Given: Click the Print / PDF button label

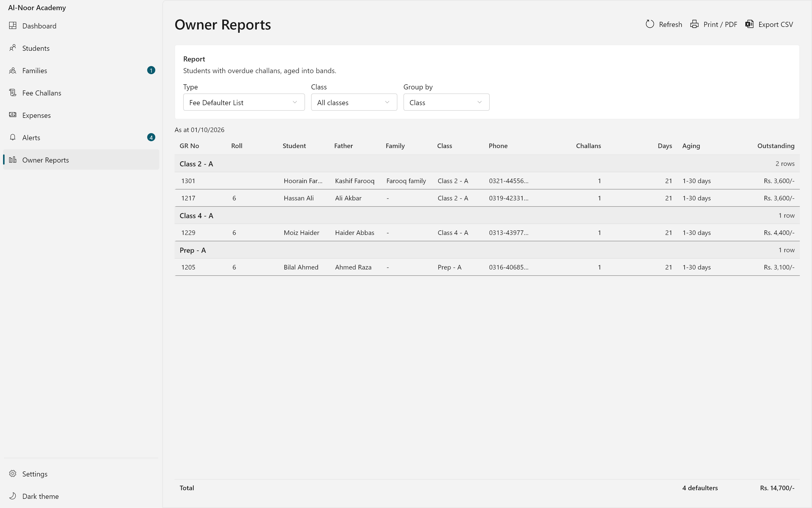Looking at the screenshot, I should [x=720, y=25].
